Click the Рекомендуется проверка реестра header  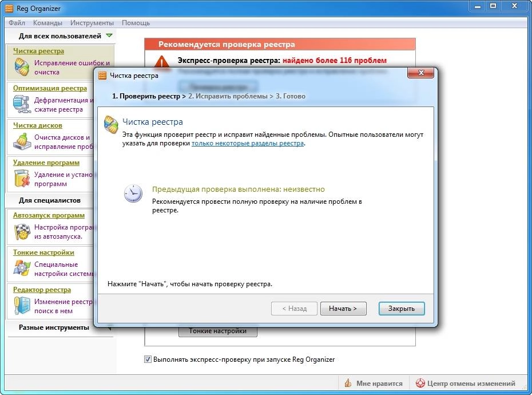[280, 44]
